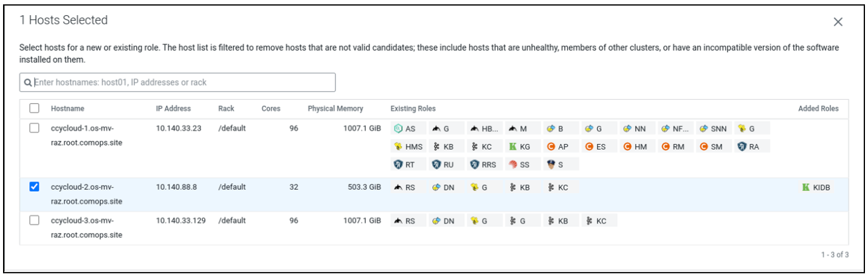Image resolution: width=868 pixels, height=275 pixels.
Task: Click the SS role badge
Action: [x=518, y=164]
